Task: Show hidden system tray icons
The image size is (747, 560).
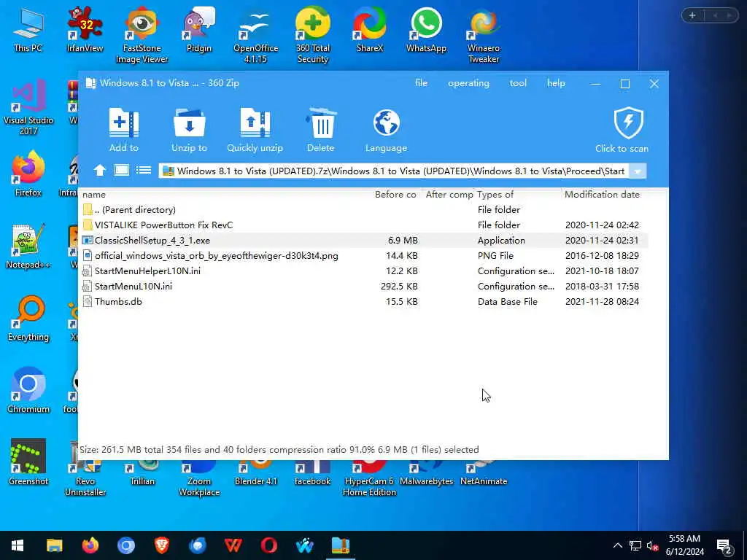Action: click(x=617, y=545)
